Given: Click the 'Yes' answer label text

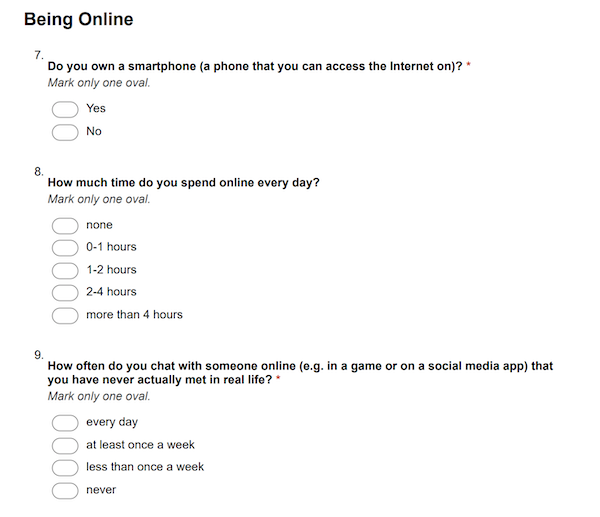Looking at the screenshot, I should (x=96, y=108).
